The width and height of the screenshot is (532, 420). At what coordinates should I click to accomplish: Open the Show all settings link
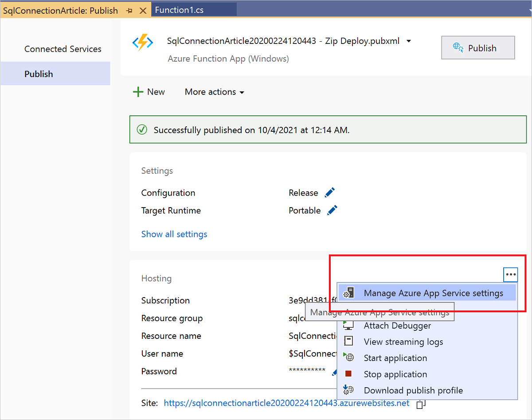coord(174,234)
